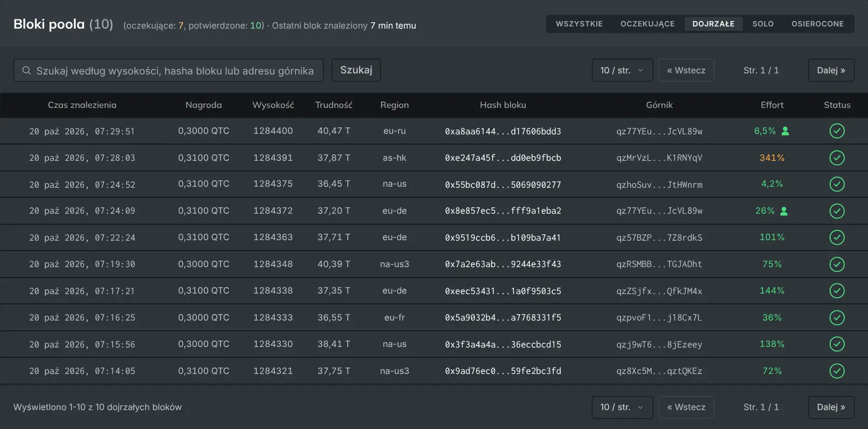868x429 pixels.
Task: Select the OCZEKUJĄCE filter tab
Action: 647,24
